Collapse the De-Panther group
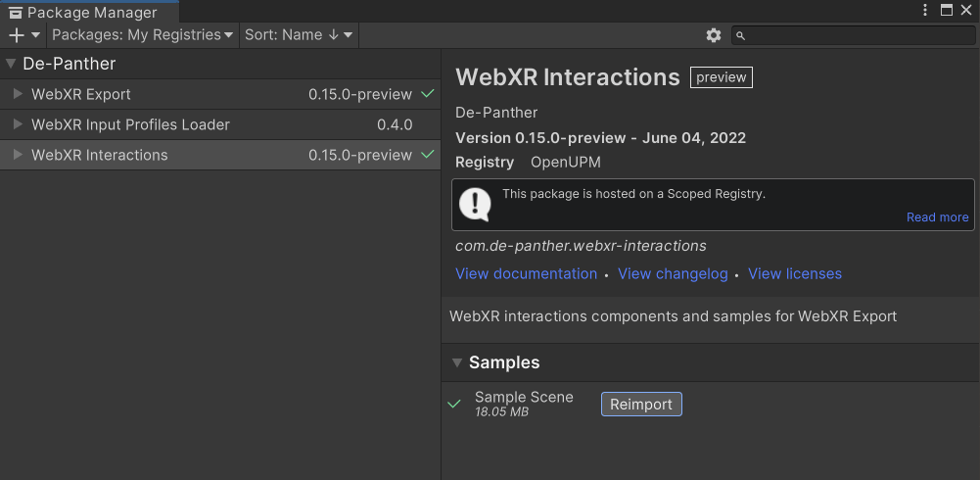 tap(10, 64)
